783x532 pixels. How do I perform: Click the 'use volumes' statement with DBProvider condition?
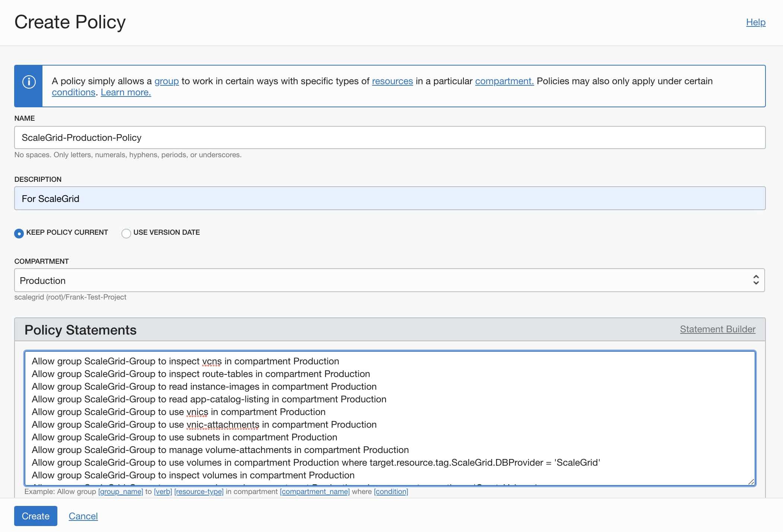point(316,463)
